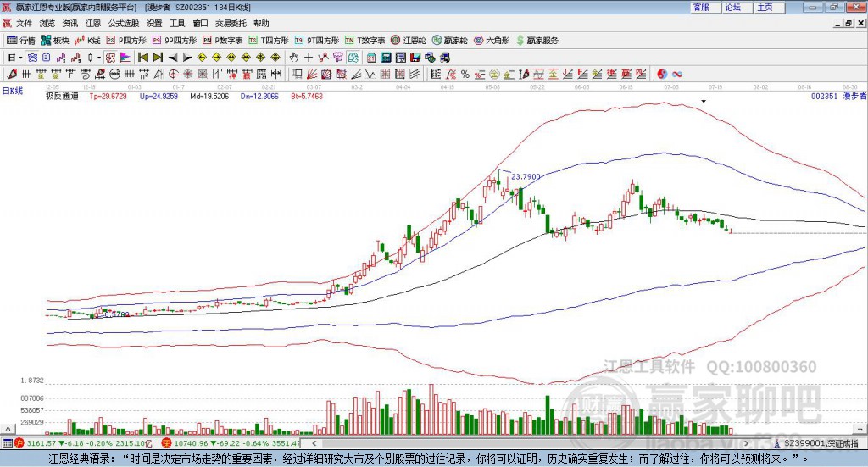Open the 六角形 hexagon tool
868x467 pixels.
point(492,41)
